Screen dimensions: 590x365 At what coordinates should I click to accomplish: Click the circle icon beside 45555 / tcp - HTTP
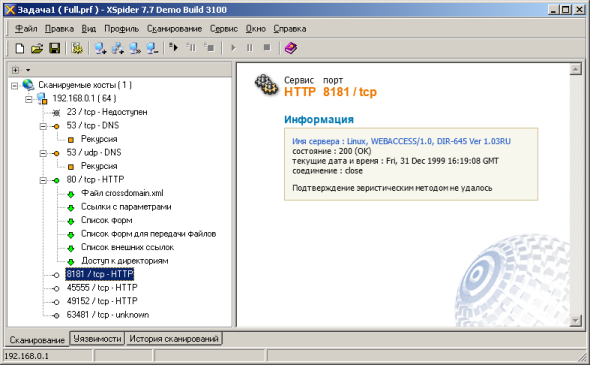tap(56, 289)
